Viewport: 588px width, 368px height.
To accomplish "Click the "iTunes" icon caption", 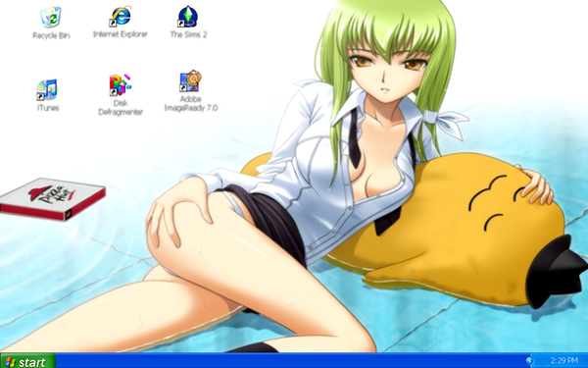I will (x=48, y=108).
